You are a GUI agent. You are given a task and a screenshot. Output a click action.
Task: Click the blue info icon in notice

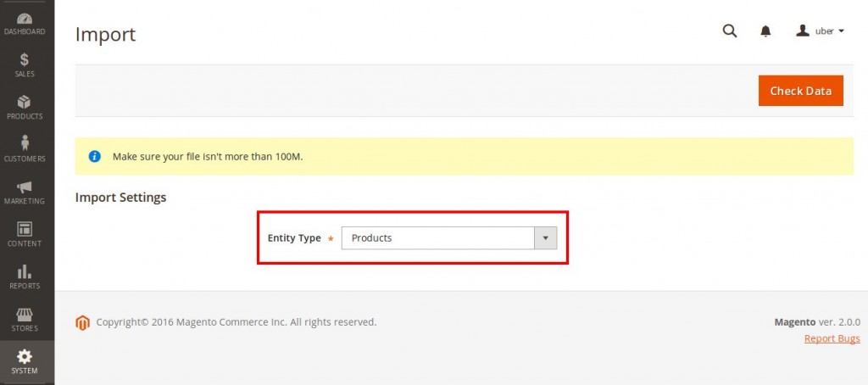(95, 157)
